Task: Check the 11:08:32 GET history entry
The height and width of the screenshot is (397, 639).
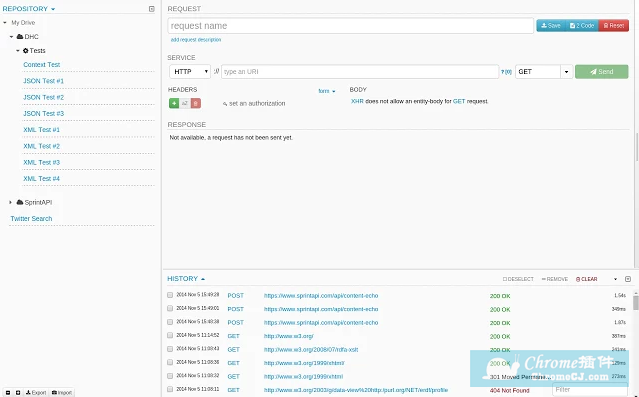Action: click(170, 376)
